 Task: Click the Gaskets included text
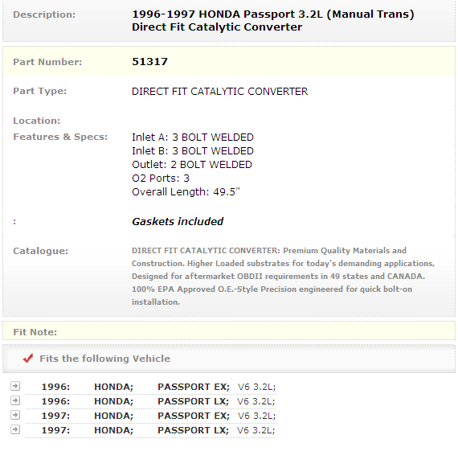click(178, 221)
